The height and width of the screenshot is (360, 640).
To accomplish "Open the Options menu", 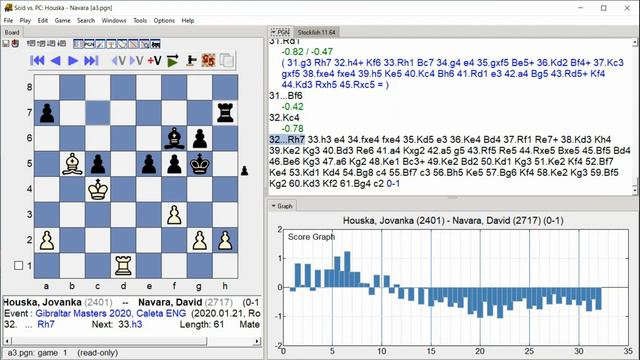I will point(164,20).
